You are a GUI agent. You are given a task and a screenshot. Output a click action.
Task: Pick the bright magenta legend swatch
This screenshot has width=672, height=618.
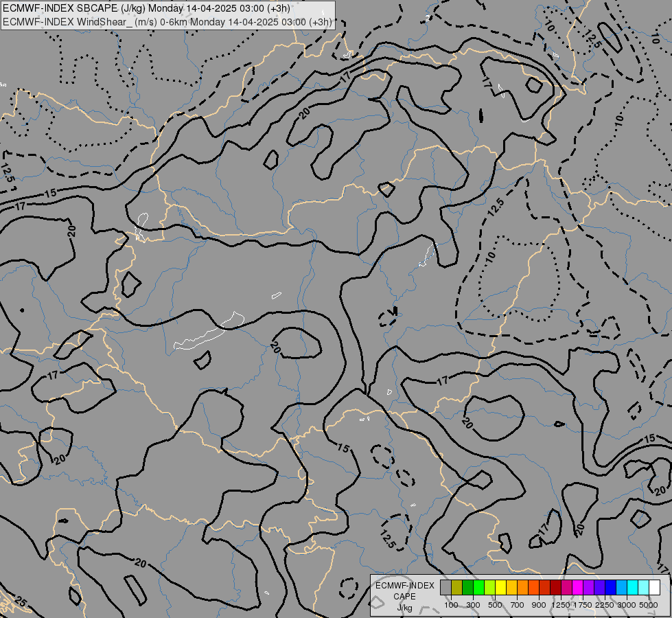tap(577, 587)
